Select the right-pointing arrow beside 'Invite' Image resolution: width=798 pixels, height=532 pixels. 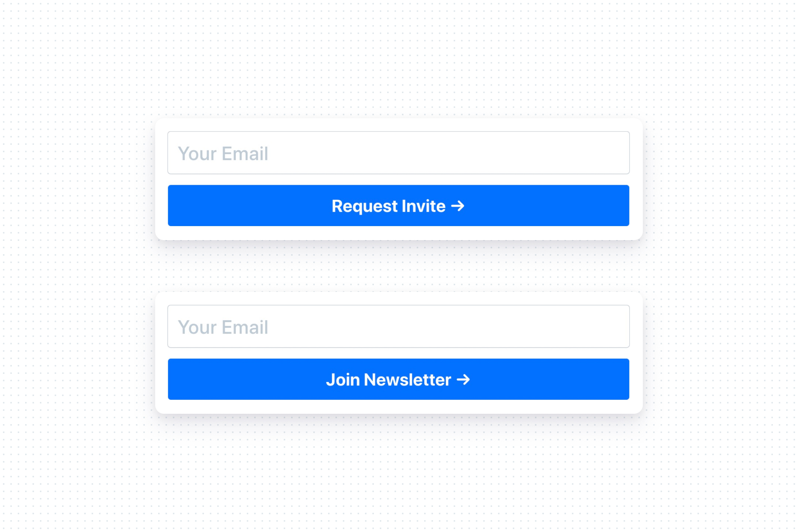[457, 206]
